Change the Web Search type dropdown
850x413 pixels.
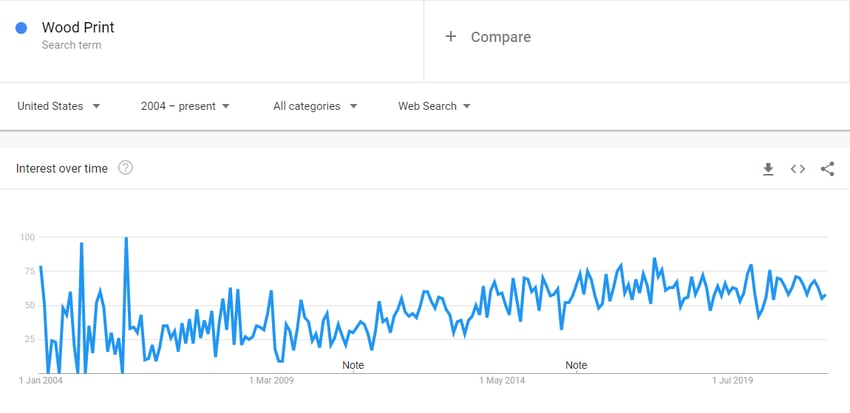(434, 106)
